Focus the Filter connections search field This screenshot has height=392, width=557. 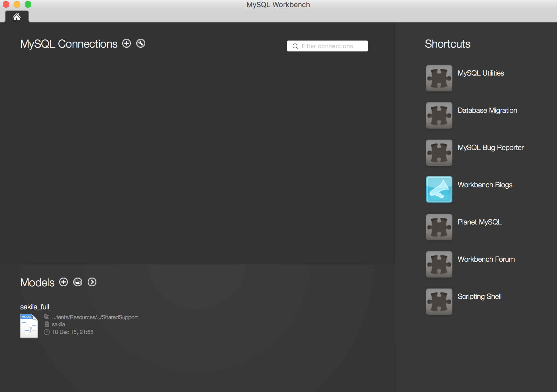(x=327, y=46)
